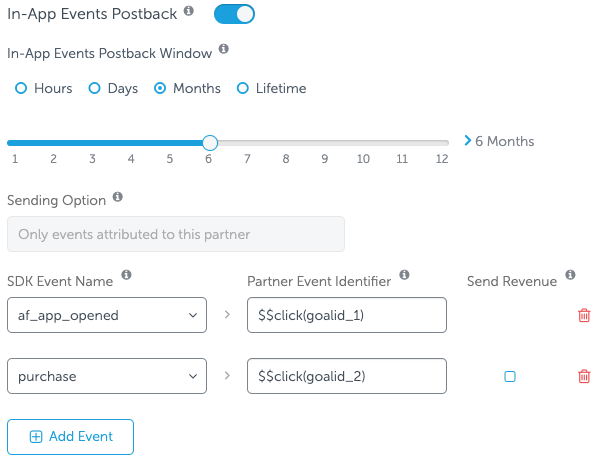The width and height of the screenshot is (606, 467).
Task: Click the $$click(goalid_1) partner identifier field
Action: pos(347,315)
